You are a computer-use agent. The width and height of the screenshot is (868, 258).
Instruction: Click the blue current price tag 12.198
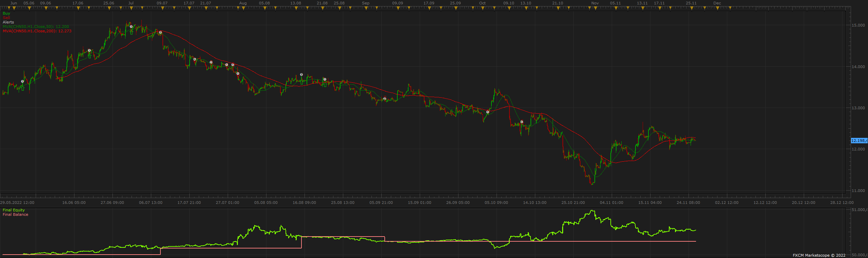tap(859, 141)
